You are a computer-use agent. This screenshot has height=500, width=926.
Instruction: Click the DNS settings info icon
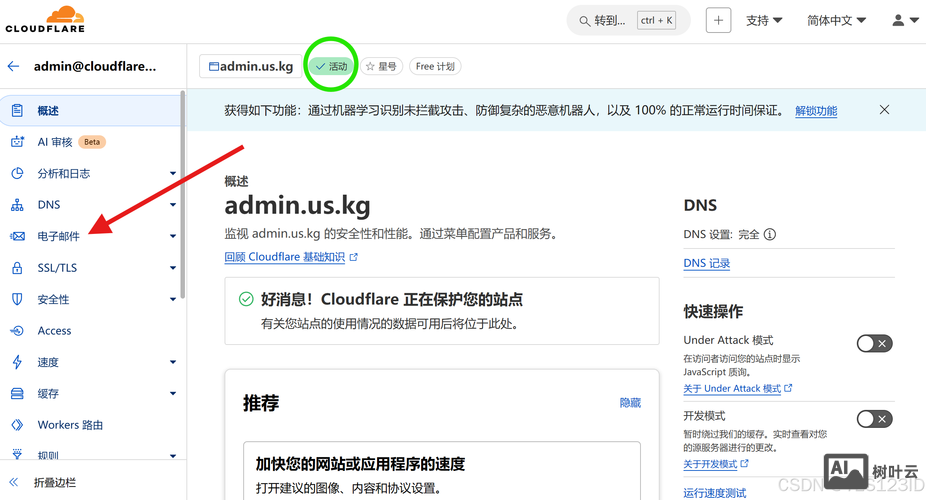point(770,235)
